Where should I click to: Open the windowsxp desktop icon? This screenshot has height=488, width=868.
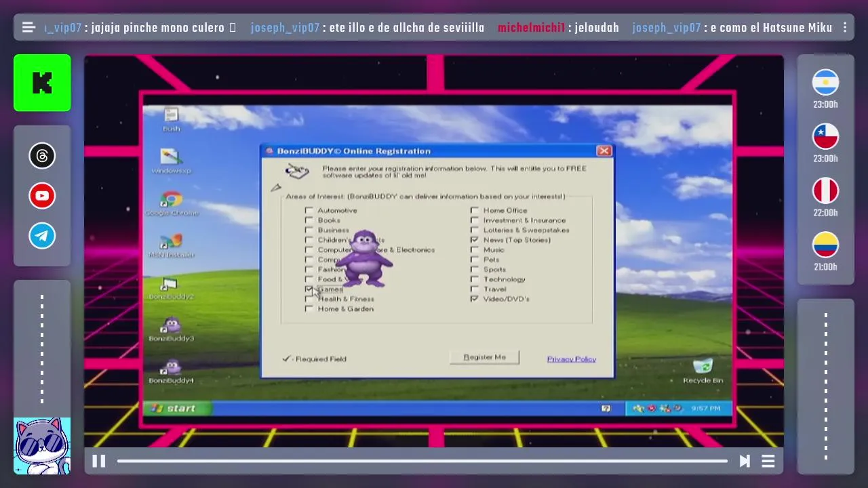point(171,161)
